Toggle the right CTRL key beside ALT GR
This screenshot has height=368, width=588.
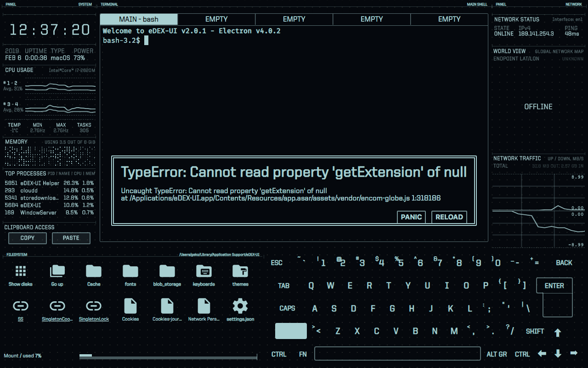point(522,354)
